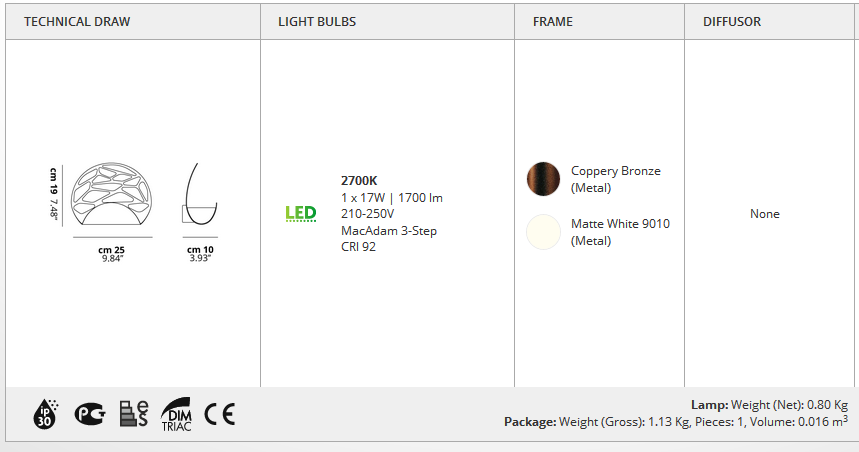The width and height of the screenshot is (859, 452).
Task: Click the front view lamp drawing
Action: tap(112, 193)
